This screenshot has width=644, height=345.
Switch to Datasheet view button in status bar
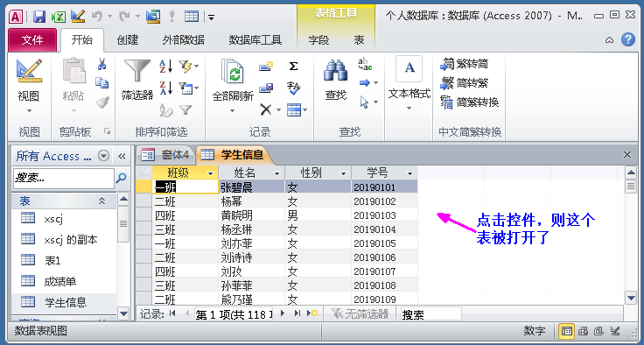567,331
